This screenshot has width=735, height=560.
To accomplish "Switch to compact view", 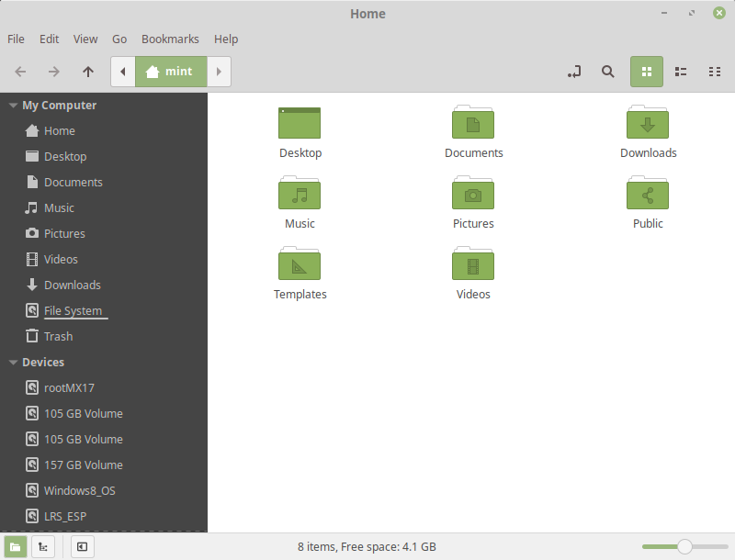I will pos(715,72).
